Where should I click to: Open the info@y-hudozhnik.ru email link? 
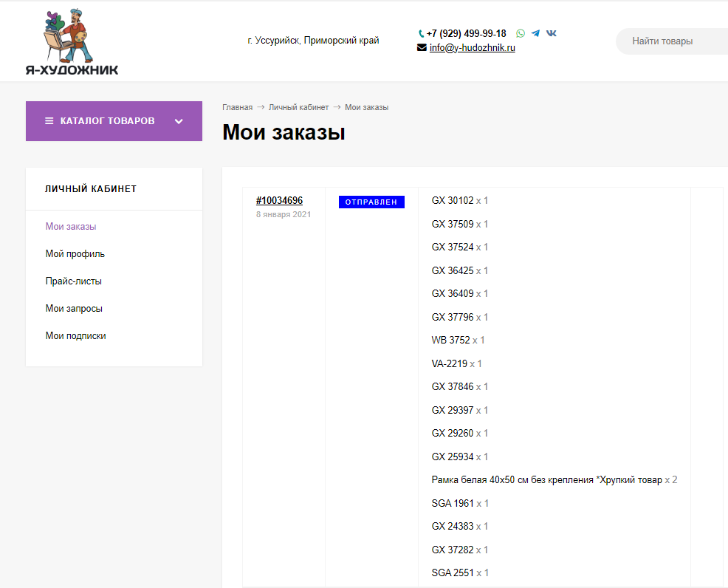tap(473, 48)
